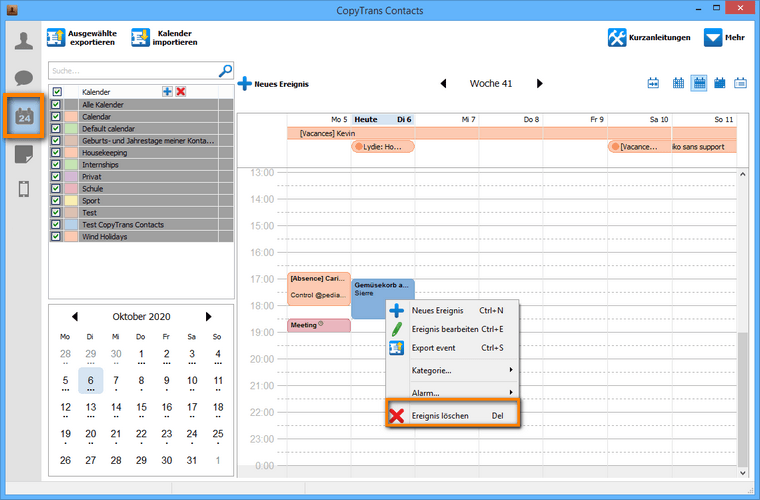The image size is (760, 500).
Task: Click the red X of Ereignis löschen
Action: 396,415
